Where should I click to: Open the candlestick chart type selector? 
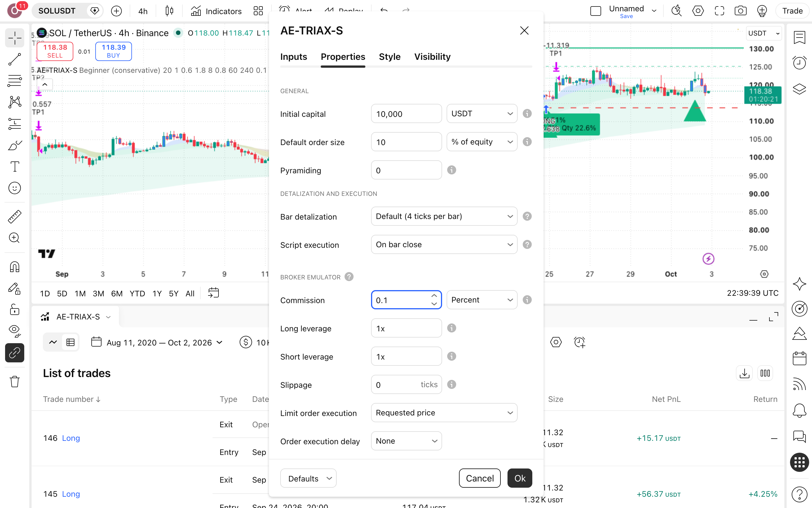(169, 11)
